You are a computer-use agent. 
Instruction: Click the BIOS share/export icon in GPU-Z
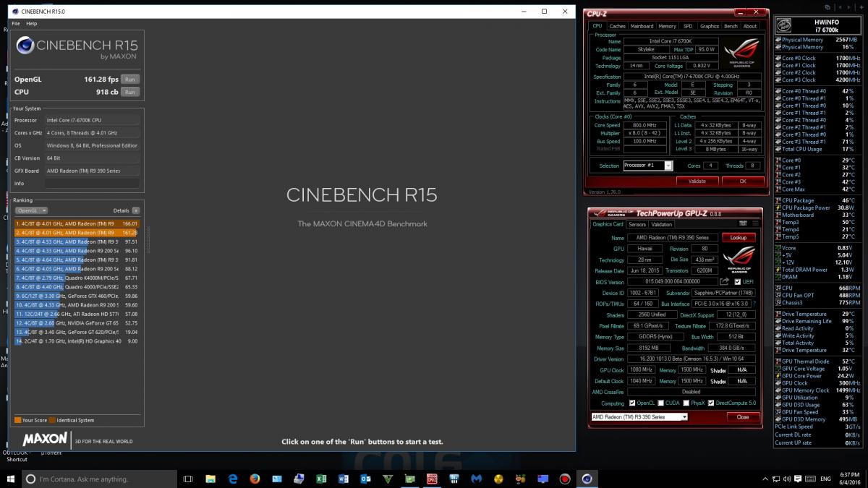coord(726,281)
